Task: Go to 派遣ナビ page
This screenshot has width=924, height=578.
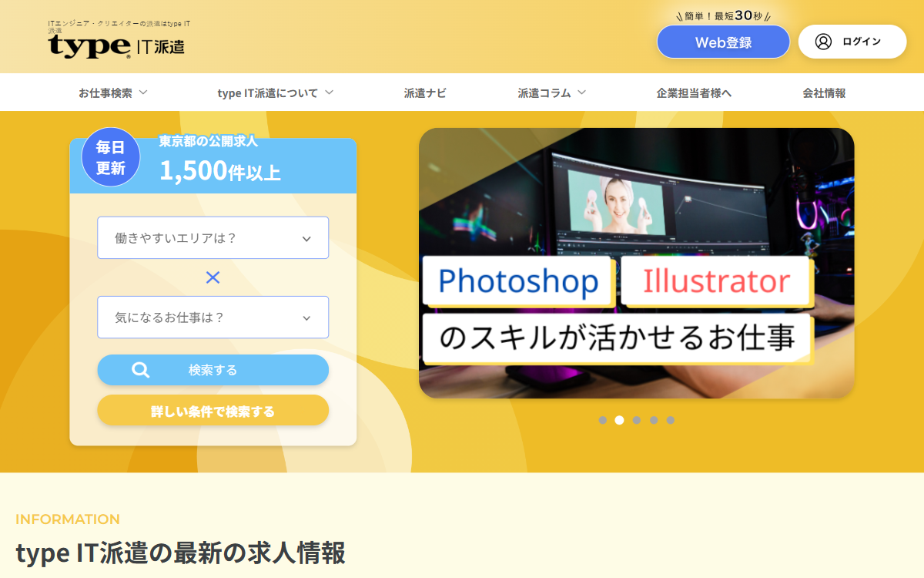Action: pyautogui.click(x=425, y=93)
